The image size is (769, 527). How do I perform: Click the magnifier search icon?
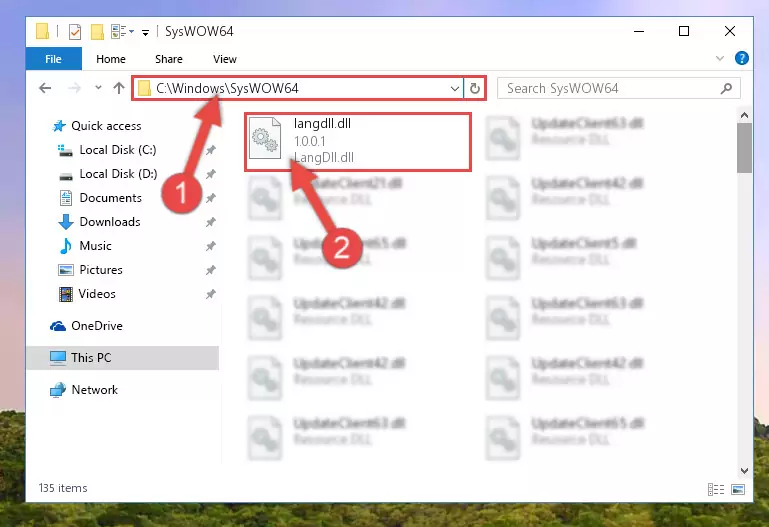(x=726, y=88)
